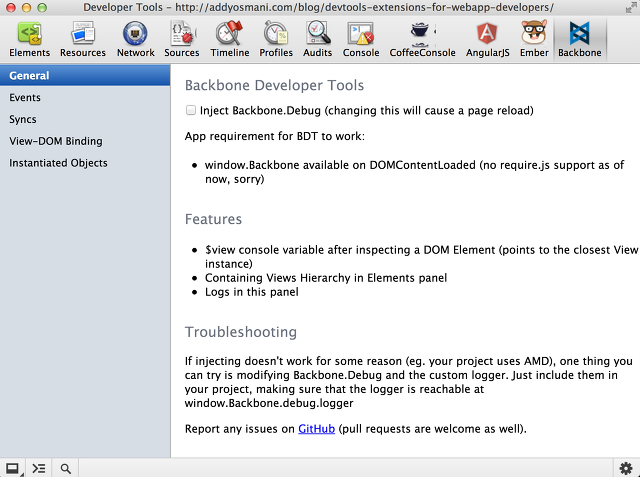This screenshot has height=477, width=640.
Task: Click the green zoom window button
Action: (42, 7)
